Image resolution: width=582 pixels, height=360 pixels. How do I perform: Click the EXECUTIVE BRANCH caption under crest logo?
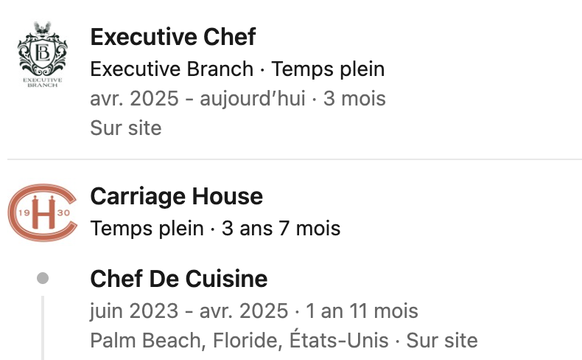pos(43,82)
